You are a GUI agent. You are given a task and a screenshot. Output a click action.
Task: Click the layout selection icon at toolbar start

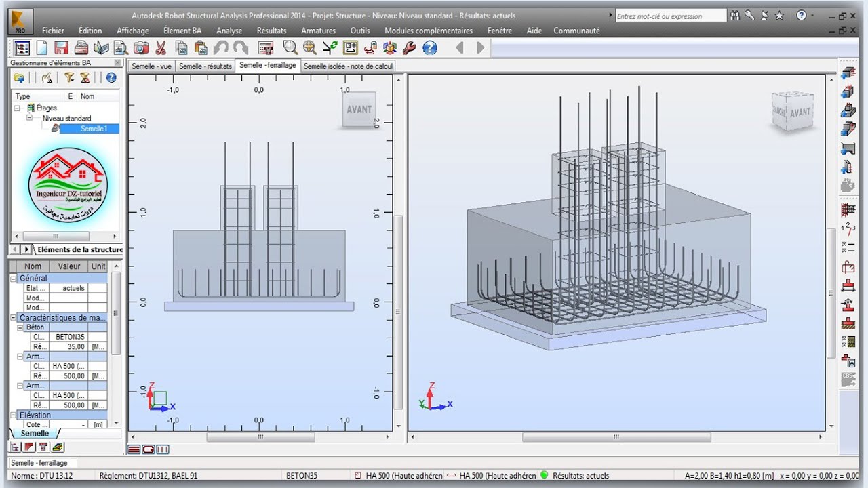pyautogui.click(x=22, y=47)
